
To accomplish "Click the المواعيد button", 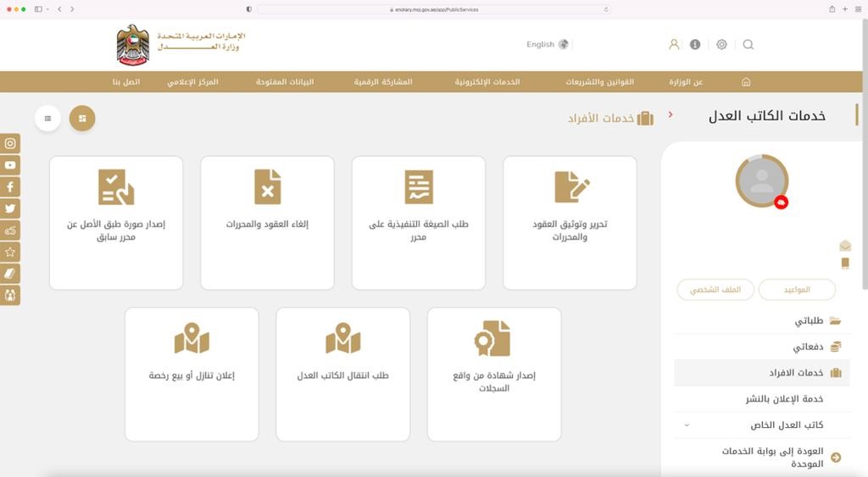I will (x=796, y=290).
